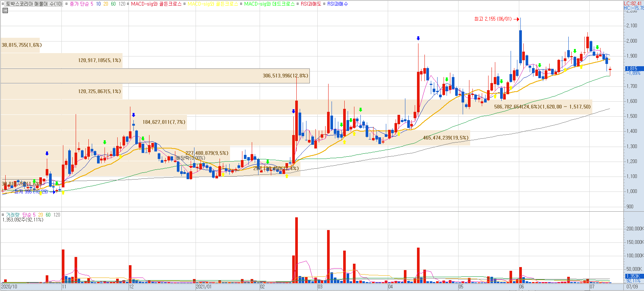Select the 종가 단순 legend label
Screen dimensions: 644x291
pyautogui.click(x=79, y=4)
